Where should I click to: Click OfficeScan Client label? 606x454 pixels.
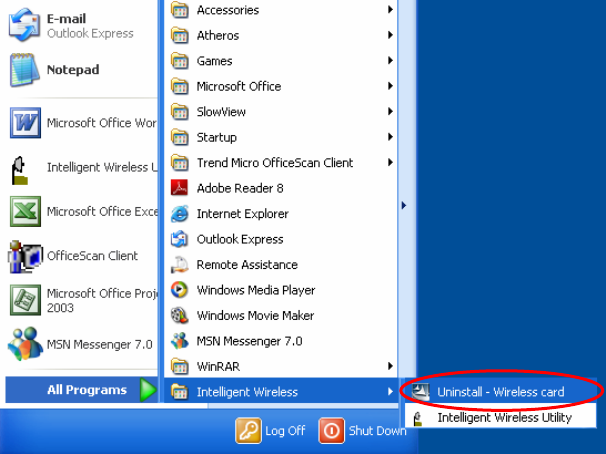point(92,256)
